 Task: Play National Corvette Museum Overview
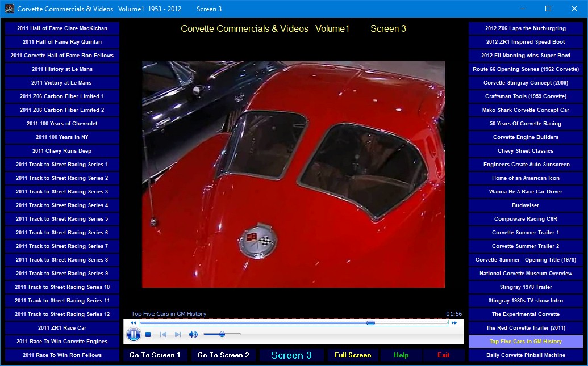pos(526,274)
